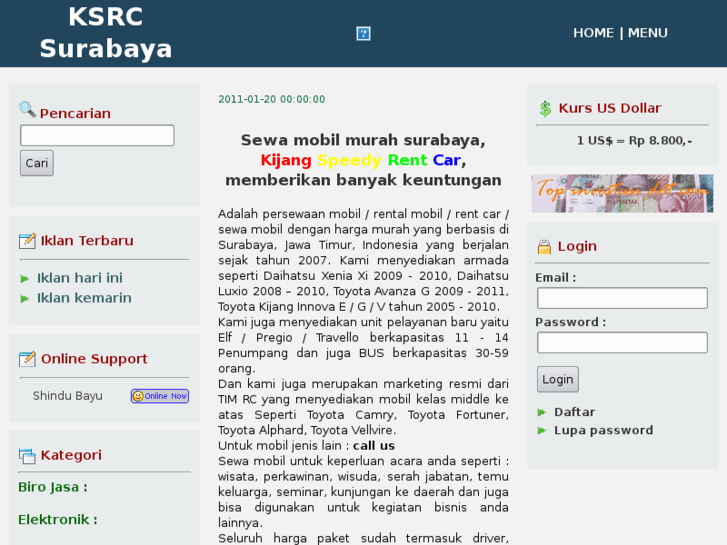Click the Password input field
727x545 pixels.
click(x=622, y=342)
